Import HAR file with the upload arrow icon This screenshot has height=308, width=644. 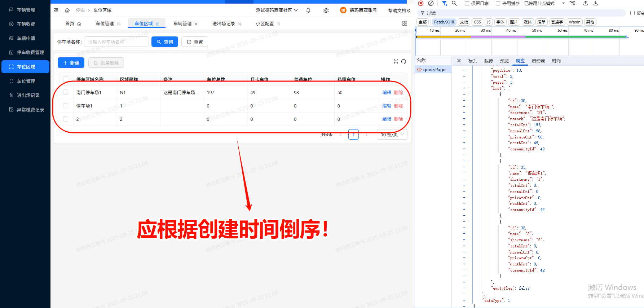[586, 3]
